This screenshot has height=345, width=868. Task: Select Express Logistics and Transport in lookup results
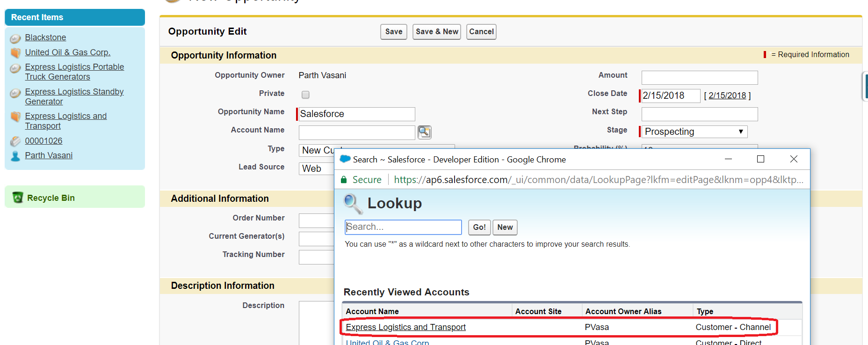coord(406,327)
